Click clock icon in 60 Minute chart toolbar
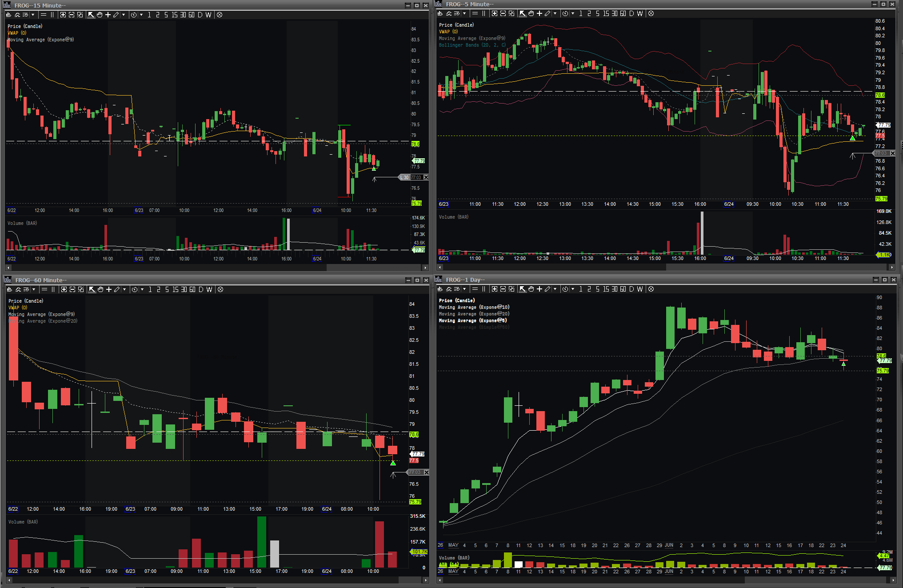The height and width of the screenshot is (588, 903). tap(135, 289)
